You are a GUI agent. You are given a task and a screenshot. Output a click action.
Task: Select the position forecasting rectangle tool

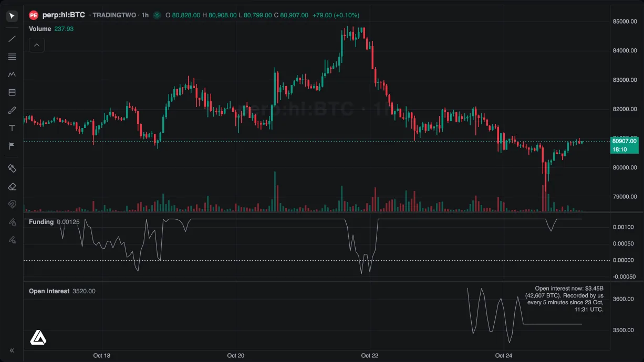pos(12,92)
